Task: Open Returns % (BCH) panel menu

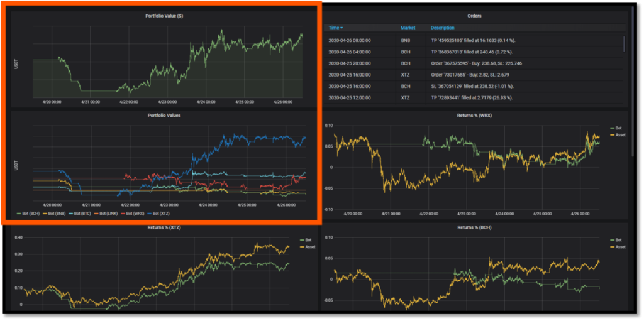Action: click(x=474, y=227)
